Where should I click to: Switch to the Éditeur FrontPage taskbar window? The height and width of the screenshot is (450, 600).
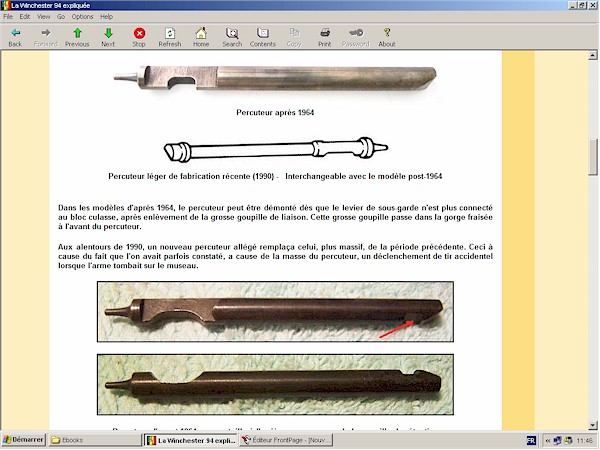tap(286, 440)
